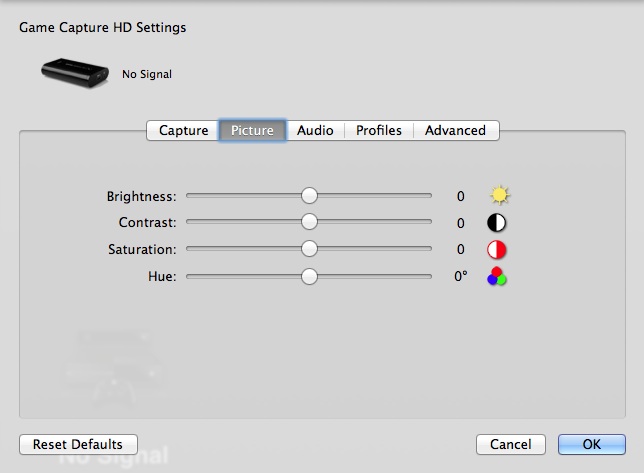This screenshot has width=644, height=473.
Task: Click the Hue value reading 0°
Action: (x=460, y=276)
